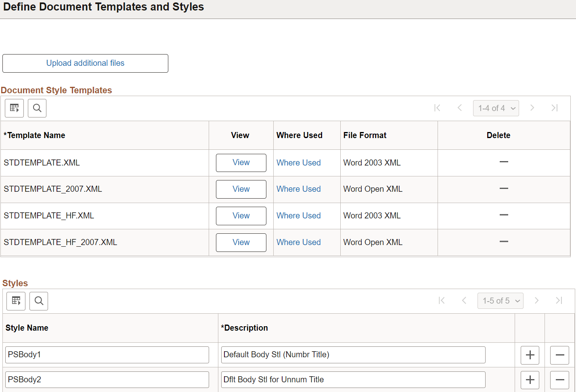Jump to first page in Document Style Templates pagination
Screen dimensions: 576x392
point(437,108)
